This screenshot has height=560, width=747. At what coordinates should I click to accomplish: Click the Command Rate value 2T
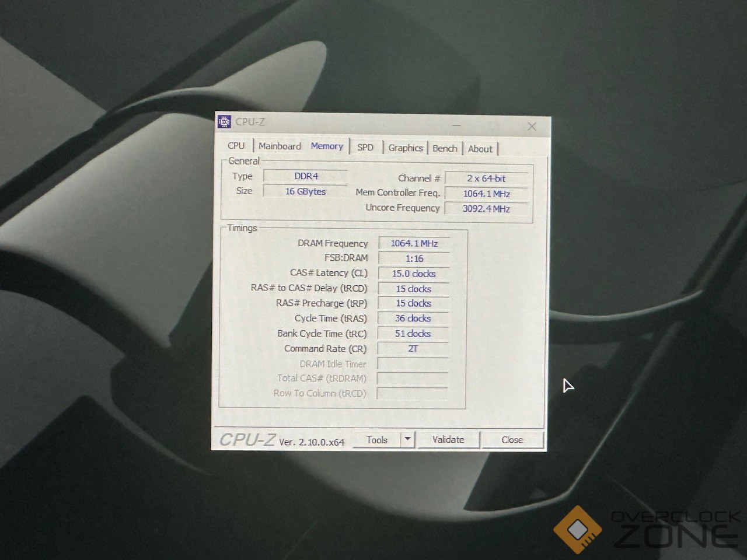point(413,348)
